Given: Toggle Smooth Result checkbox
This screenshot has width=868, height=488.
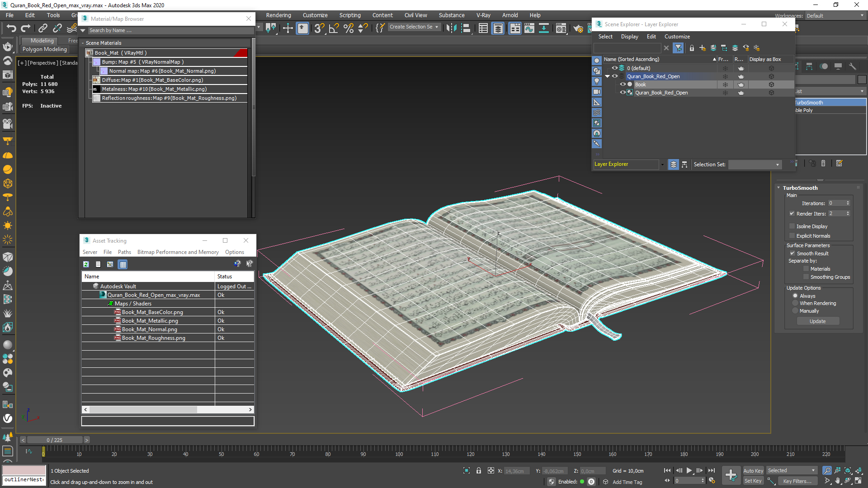Looking at the screenshot, I should pyautogui.click(x=793, y=253).
